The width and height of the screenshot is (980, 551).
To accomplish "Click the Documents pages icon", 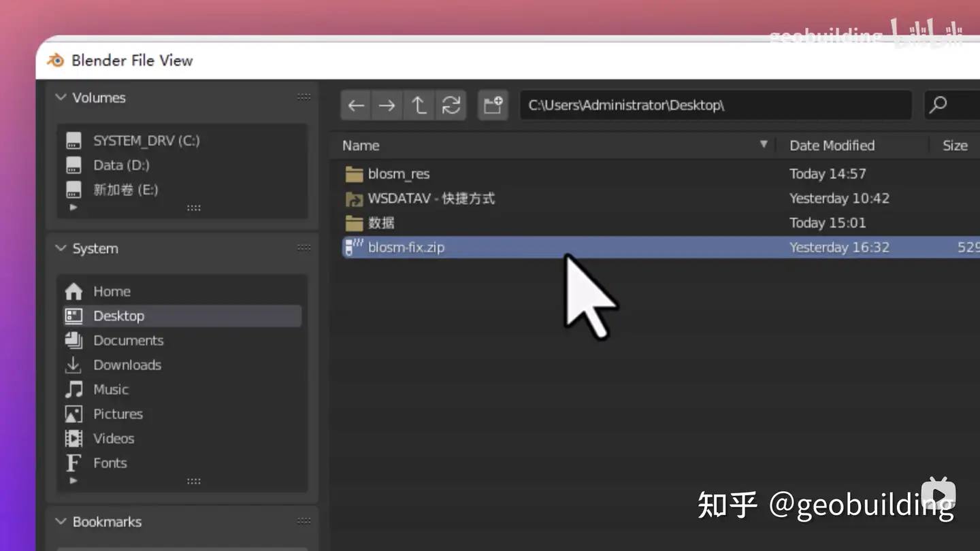I will coord(73,340).
